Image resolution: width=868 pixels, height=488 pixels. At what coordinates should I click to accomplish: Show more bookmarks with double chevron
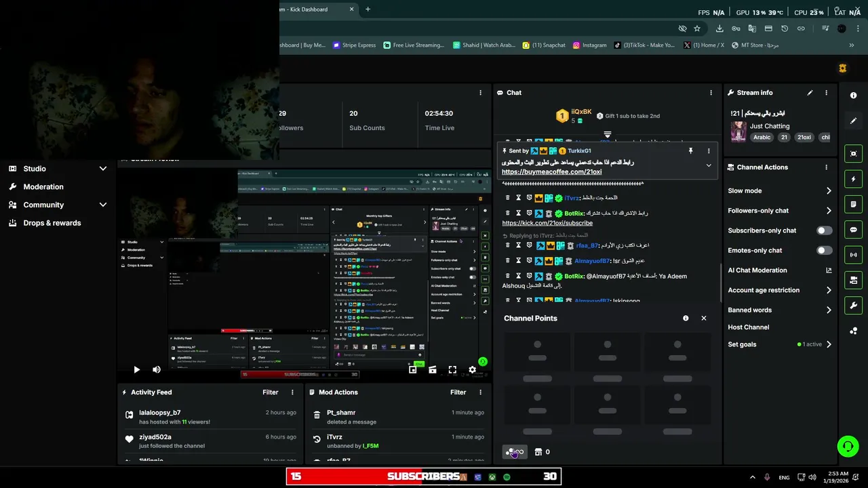[852, 45]
